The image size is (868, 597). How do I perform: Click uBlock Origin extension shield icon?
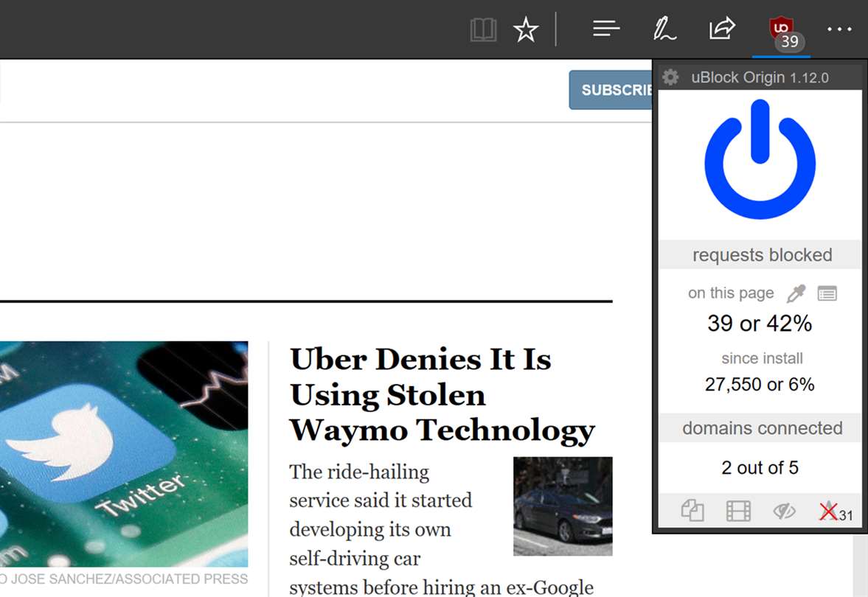781,28
